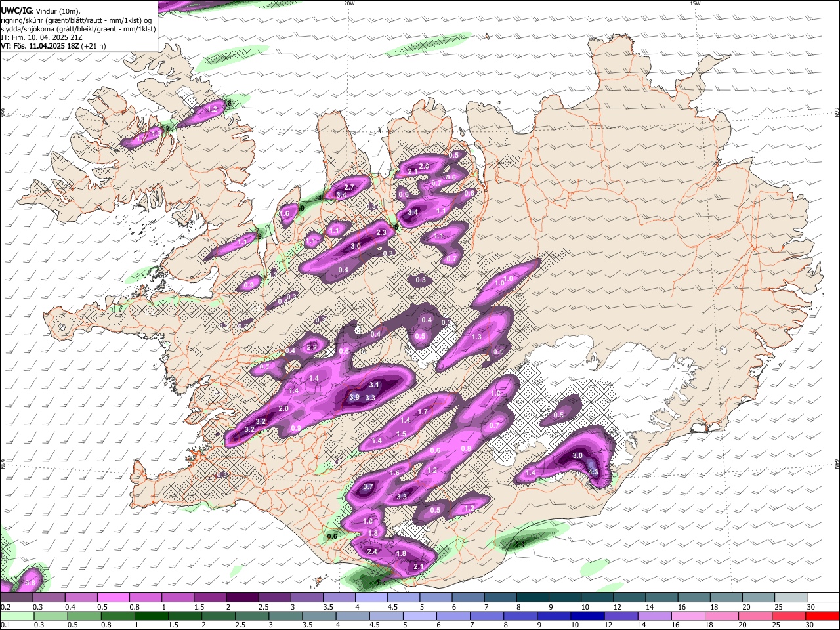The width and height of the screenshot is (840, 630).
Task: Click the "3.9" precipitation value on the map
Action: 354,397
